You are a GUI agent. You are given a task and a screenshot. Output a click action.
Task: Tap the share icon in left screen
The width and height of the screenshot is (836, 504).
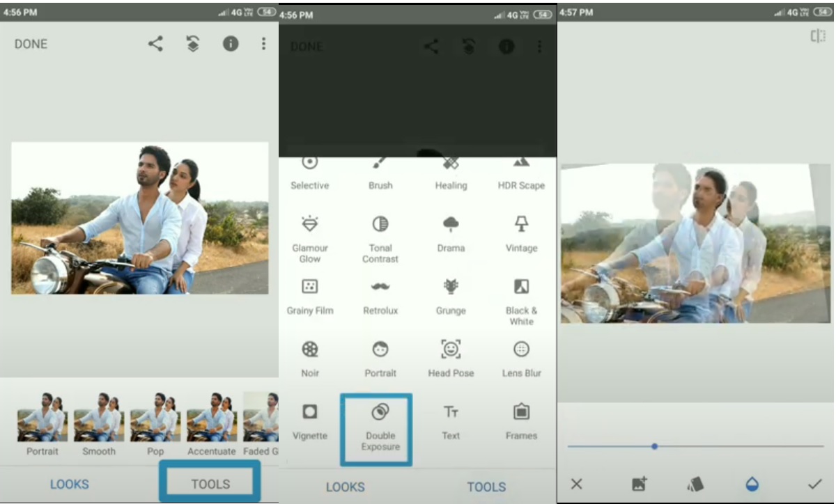[155, 44]
